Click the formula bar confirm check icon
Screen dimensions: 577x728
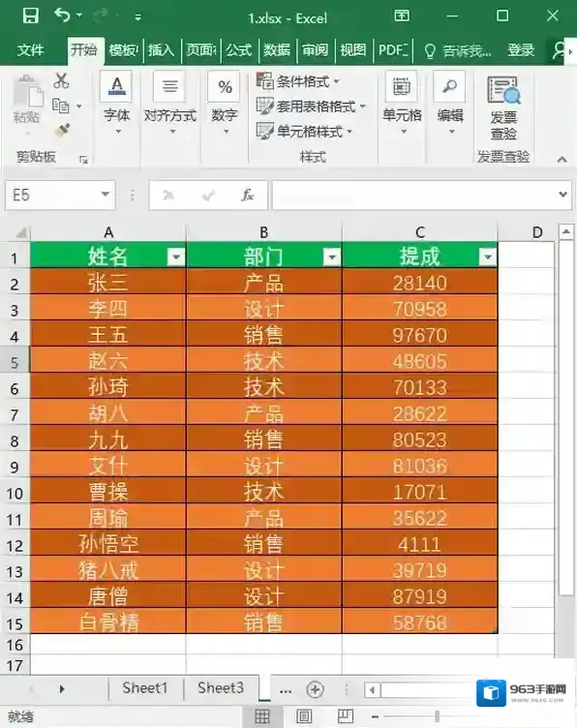click(208, 196)
